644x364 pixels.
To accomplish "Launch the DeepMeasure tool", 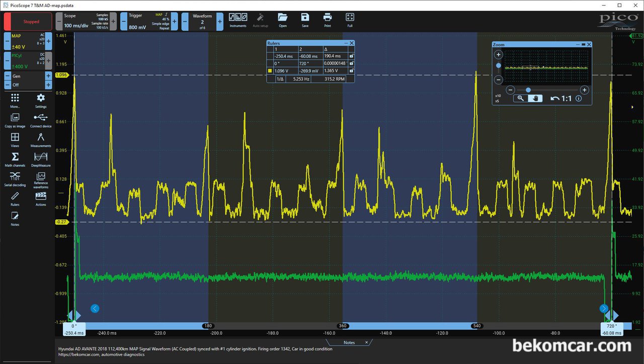I will (x=41, y=159).
